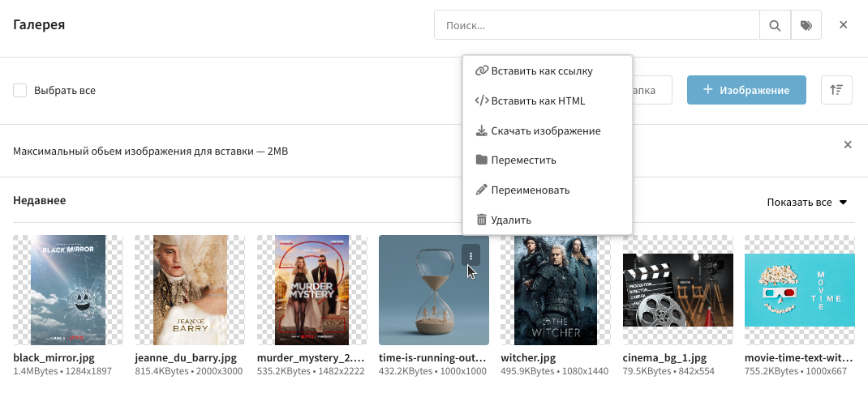The width and height of the screenshot is (868, 393).
Task: Click the Изображение upload button
Action: 746,90
